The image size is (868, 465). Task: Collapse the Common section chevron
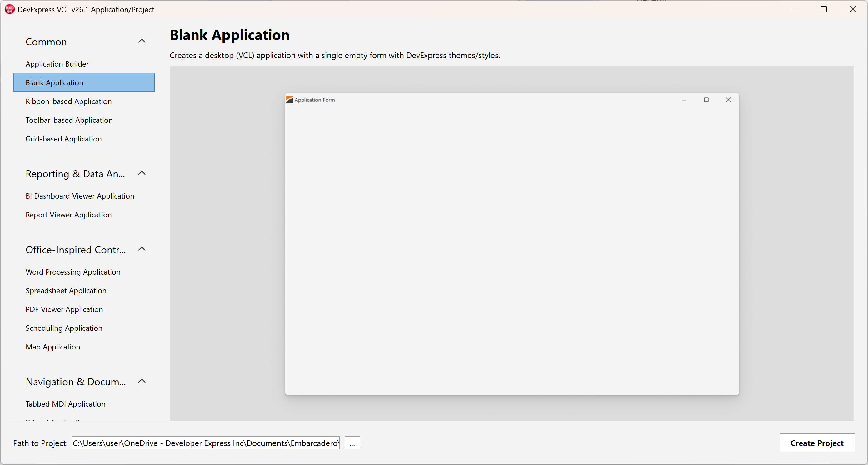click(142, 41)
